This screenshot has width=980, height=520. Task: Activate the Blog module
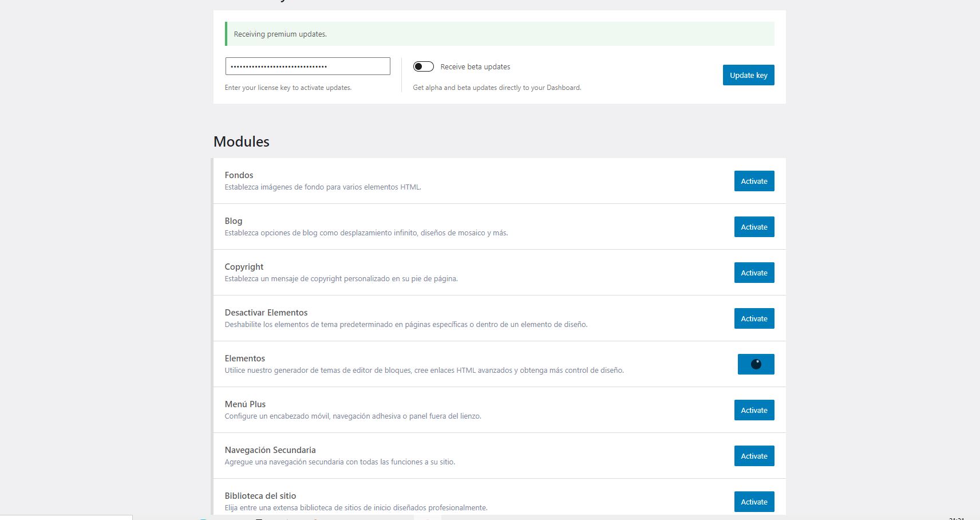pos(754,227)
